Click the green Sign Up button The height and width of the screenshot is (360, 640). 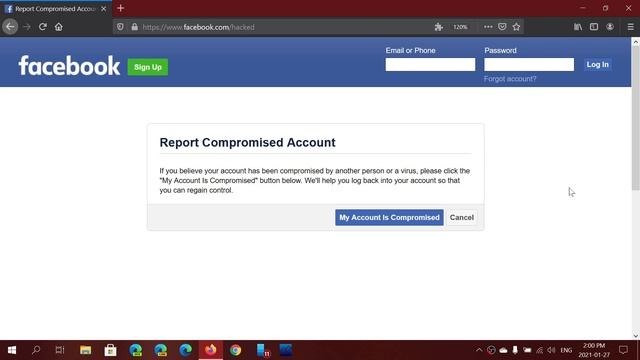pyautogui.click(x=148, y=67)
